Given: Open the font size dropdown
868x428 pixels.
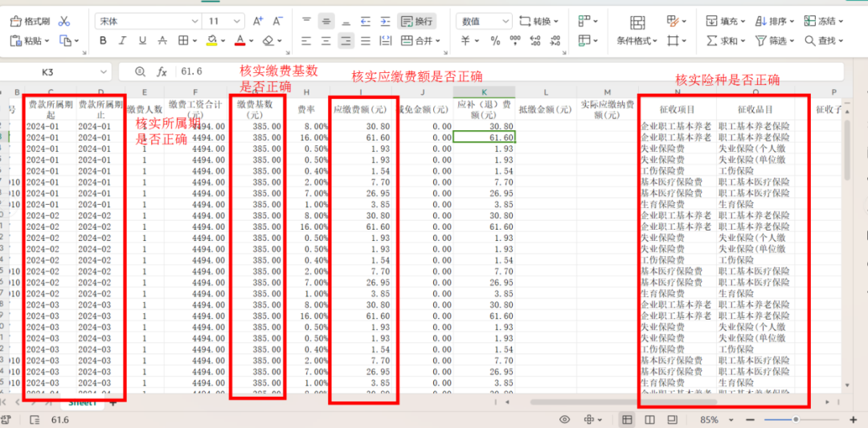Looking at the screenshot, I should (238, 22).
